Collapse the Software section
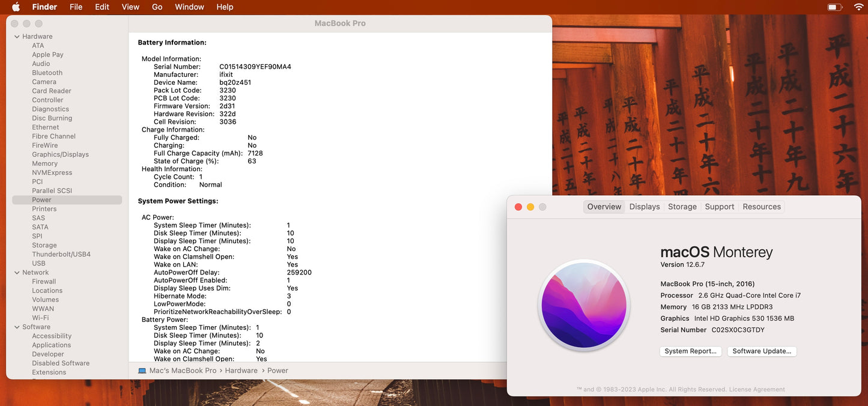This screenshot has width=868, height=406. [17, 327]
